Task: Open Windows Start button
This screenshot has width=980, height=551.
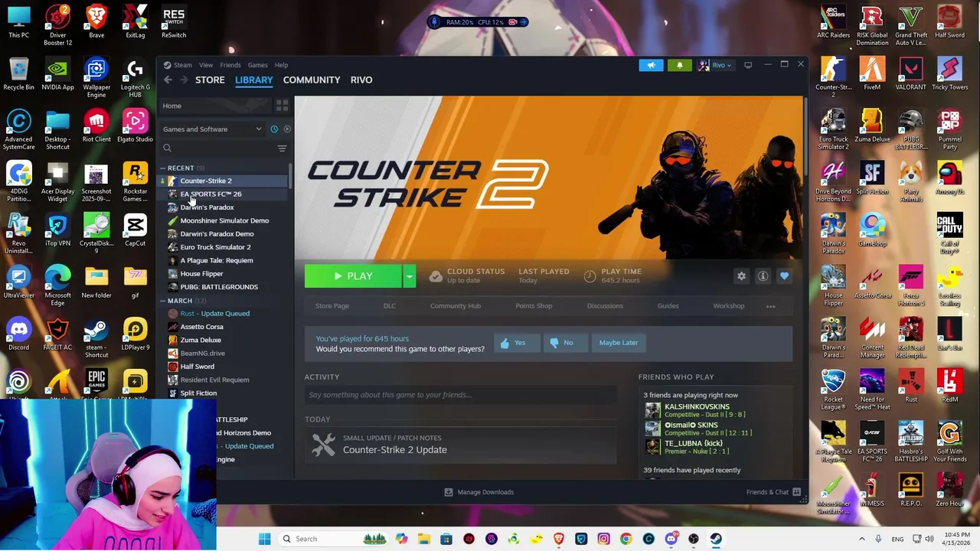Action: (264, 539)
